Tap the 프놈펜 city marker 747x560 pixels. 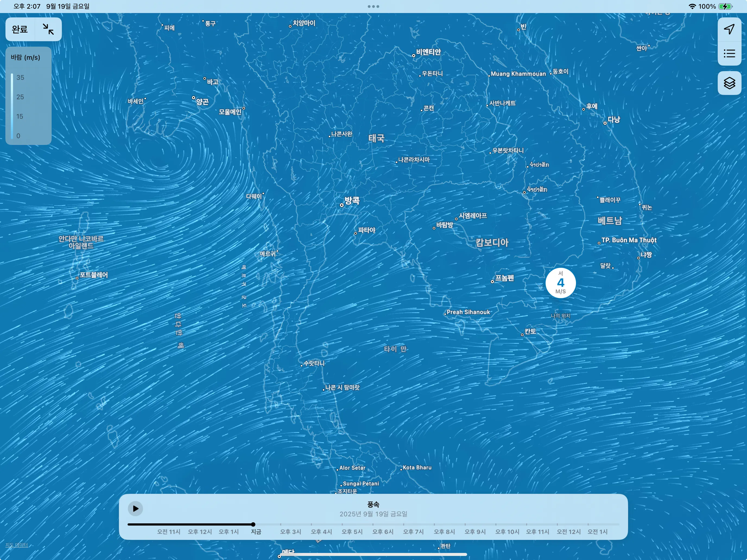pos(492,281)
